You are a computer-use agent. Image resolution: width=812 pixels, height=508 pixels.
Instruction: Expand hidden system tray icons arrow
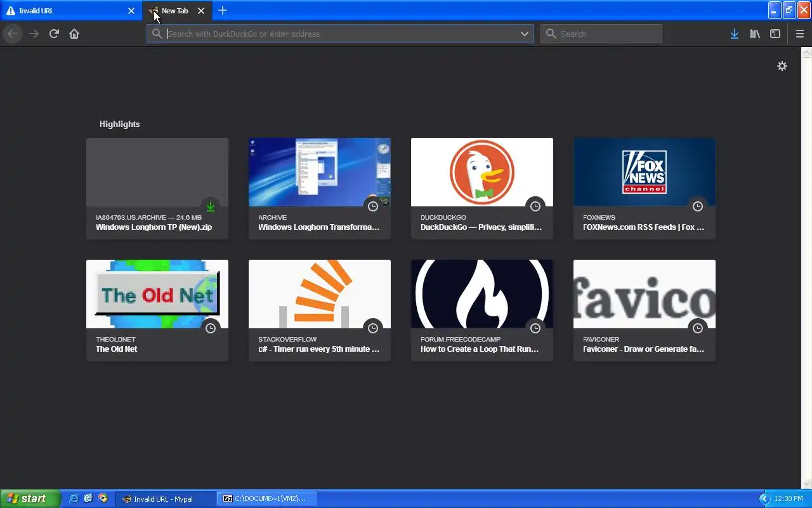coord(764,498)
